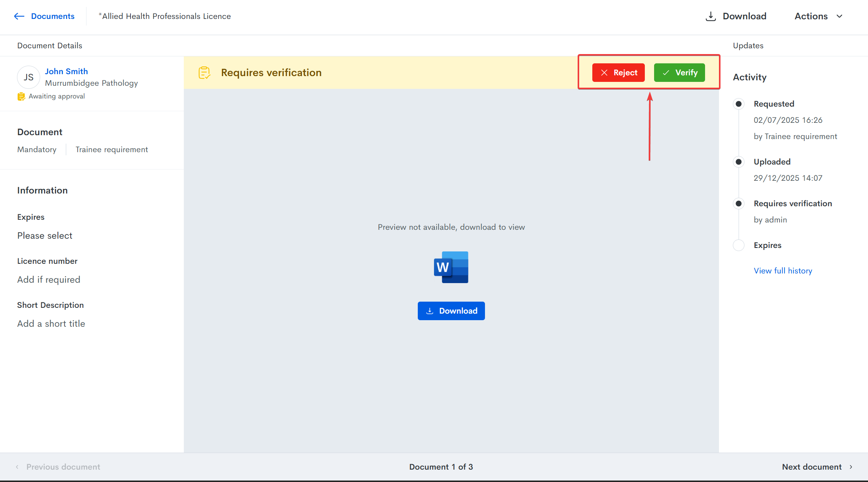The width and height of the screenshot is (868, 482).
Task: Open John Smith's profile link
Action: tap(66, 71)
